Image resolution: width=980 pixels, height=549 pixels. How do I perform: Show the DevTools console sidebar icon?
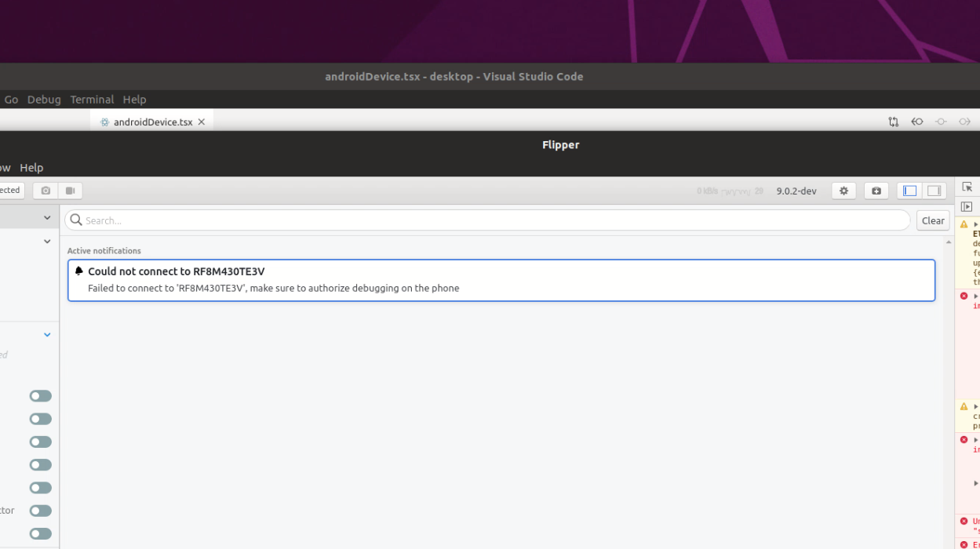[x=967, y=206]
